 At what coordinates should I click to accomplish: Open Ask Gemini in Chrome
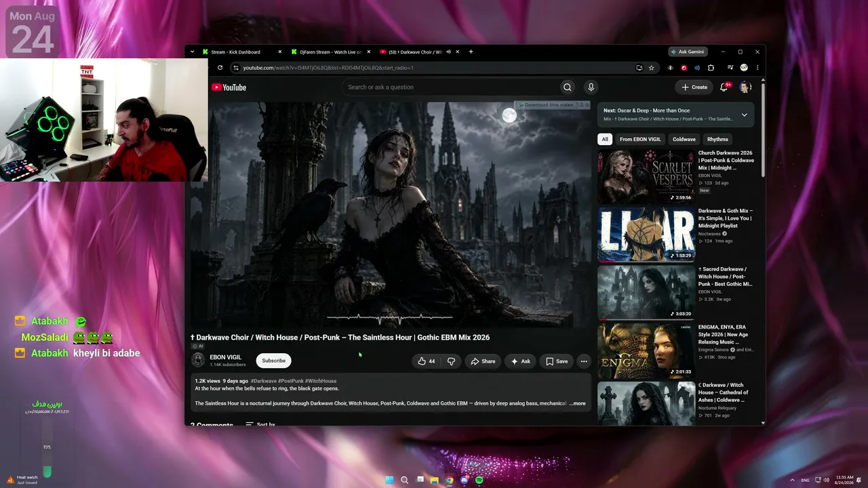point(688,52)
